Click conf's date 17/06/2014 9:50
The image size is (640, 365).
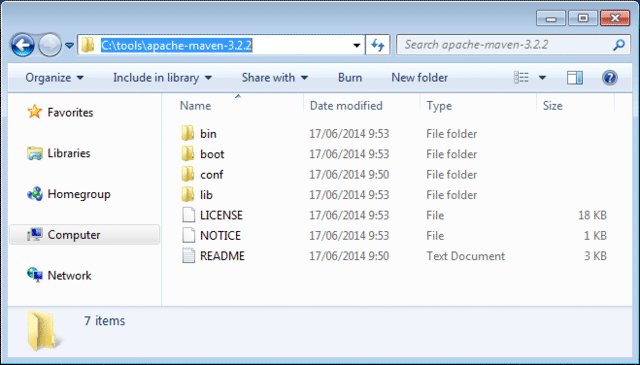pos(349,175)
